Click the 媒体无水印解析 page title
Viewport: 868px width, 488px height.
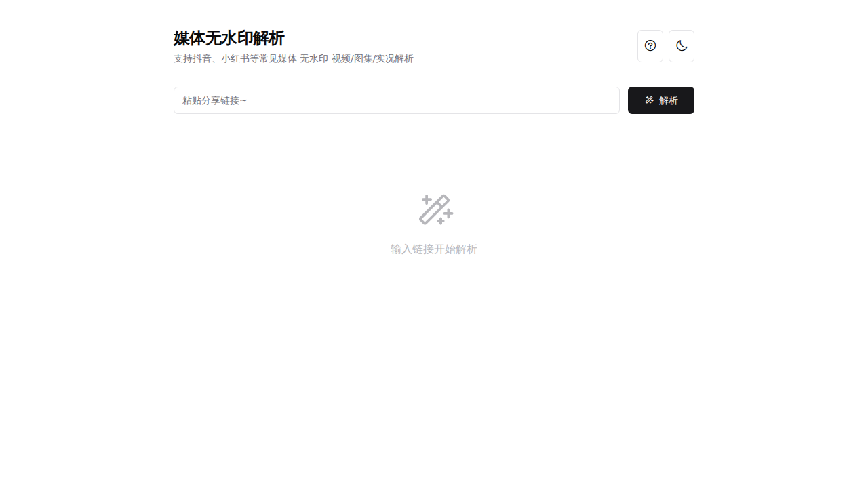pos(229,39)
